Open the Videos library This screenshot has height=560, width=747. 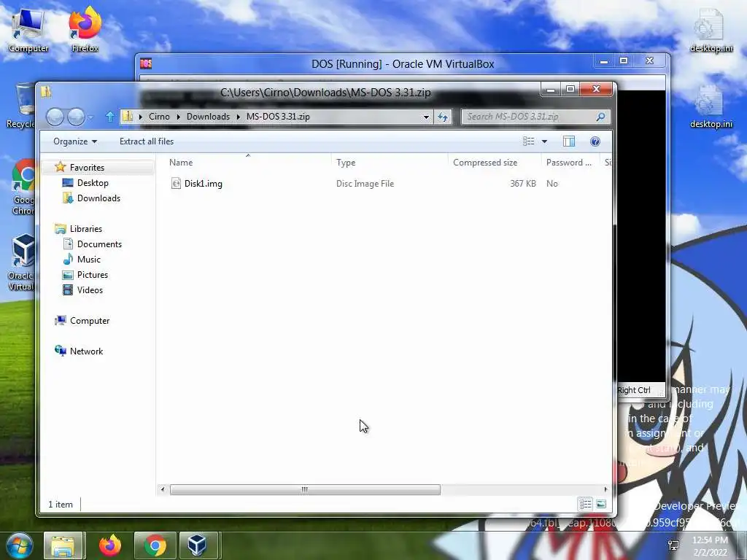(90, 290)
